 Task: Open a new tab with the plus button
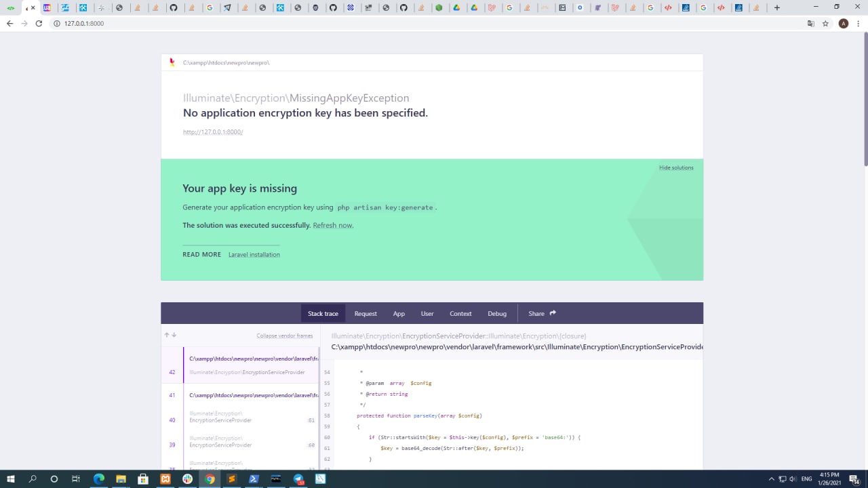pos(777,8)
